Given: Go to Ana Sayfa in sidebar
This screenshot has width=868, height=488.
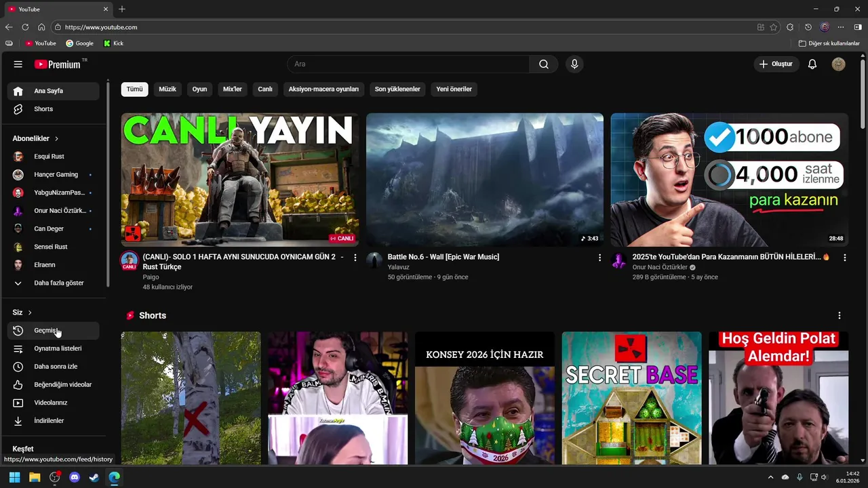Looking at the screenshot, I should tap(54, 91).
